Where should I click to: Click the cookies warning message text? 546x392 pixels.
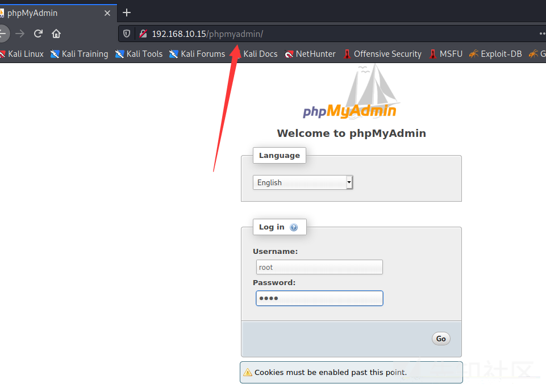tap(331, 373)
